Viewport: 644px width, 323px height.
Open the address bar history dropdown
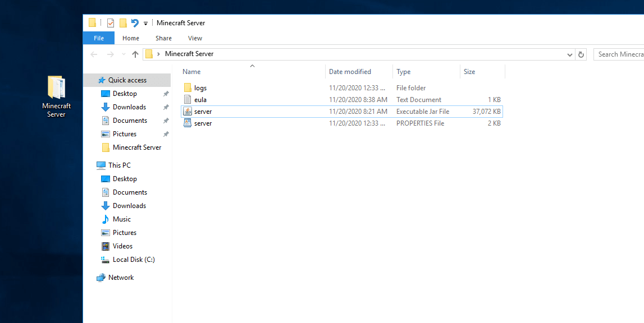[569, 54]
